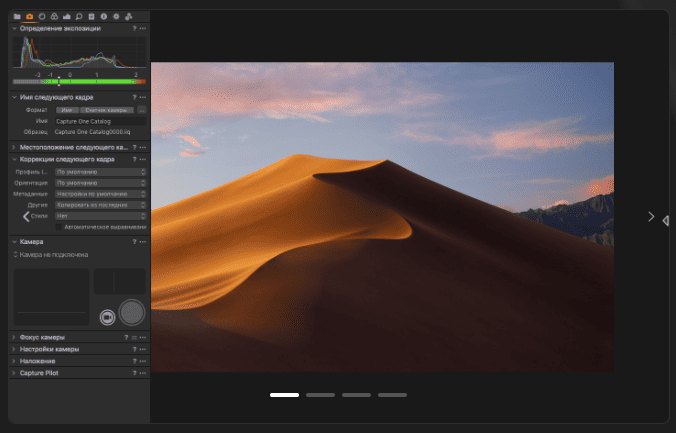The height and width of the screenshot is (433, 676).
Task: Click the triangle handle at right edge
Action: pos(666,221)
